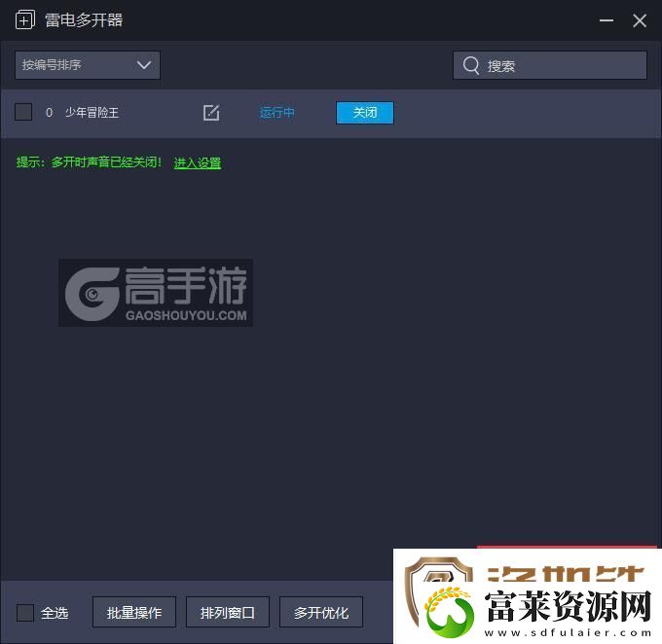
Task: Expand the 按编号排序 sort dropdown
Action: 88,65
